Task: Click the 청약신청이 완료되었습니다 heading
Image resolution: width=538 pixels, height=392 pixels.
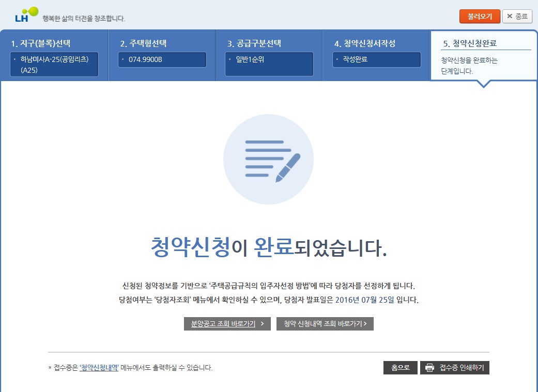Action: click(x=268, y=248)
